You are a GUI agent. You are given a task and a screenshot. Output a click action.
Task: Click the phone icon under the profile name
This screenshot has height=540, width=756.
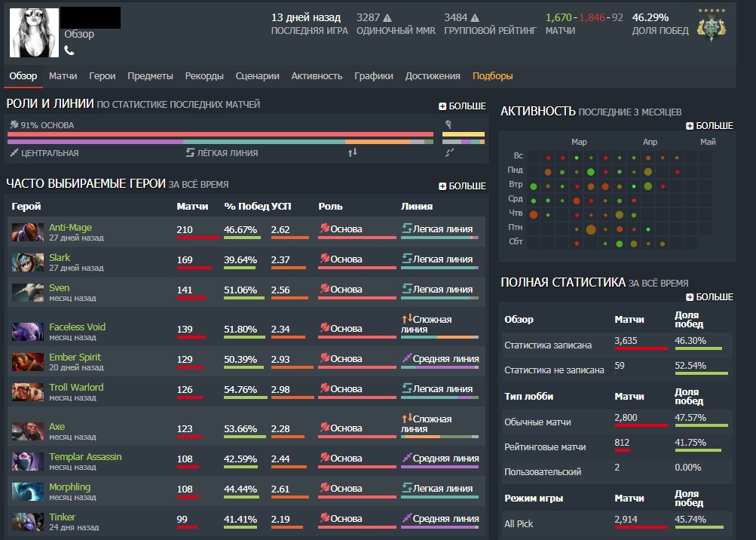coord(69,51)
